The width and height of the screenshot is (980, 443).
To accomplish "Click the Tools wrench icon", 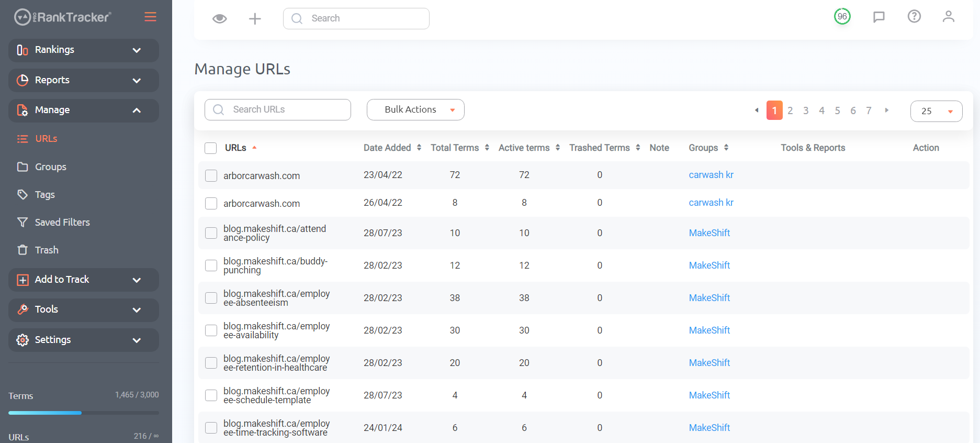I will 22,309.
